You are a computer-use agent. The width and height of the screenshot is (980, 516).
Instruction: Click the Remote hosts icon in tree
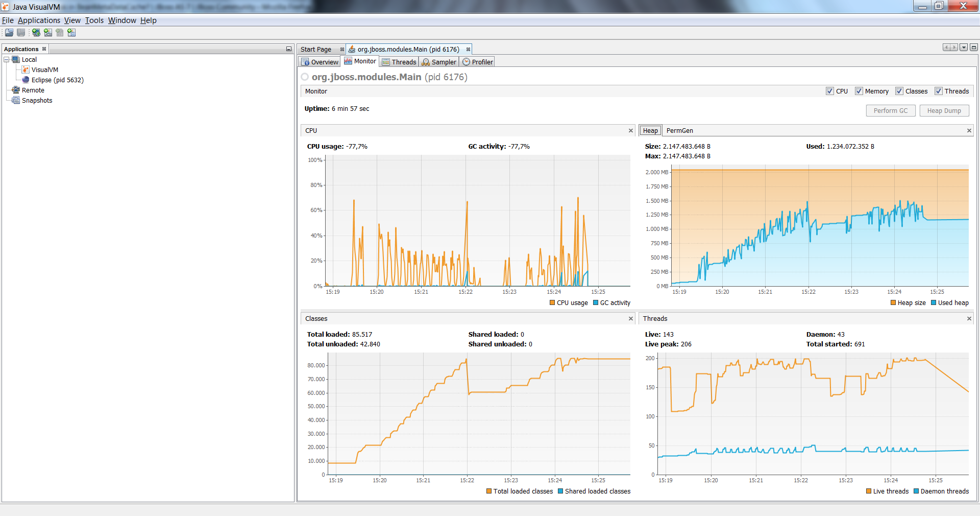click(16, 90)
